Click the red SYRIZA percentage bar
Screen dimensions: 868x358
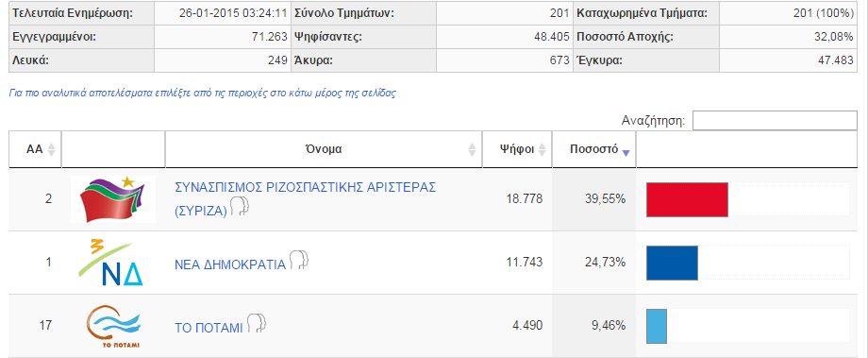(x=687, y=199)
